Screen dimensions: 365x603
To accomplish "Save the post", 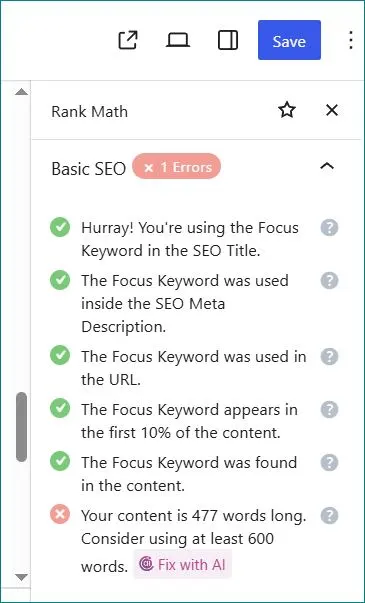I will 289,40.
